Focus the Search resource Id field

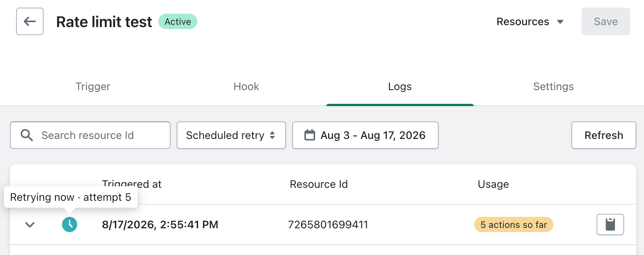[x=90, y=135]
